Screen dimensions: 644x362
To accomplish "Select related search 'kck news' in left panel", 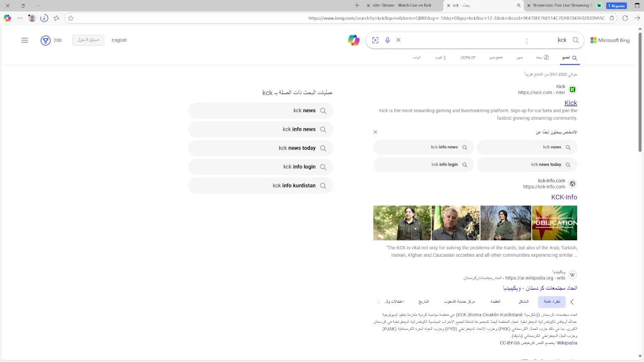I will (x=261, y=111).
